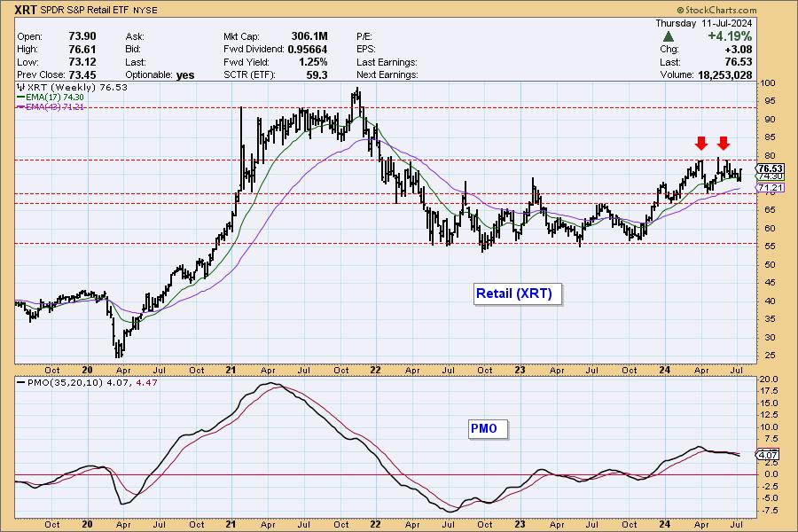Image resolution: width=798 pixels, height=532 pixels.
Task: Click the EPS label
Action: 366,50
